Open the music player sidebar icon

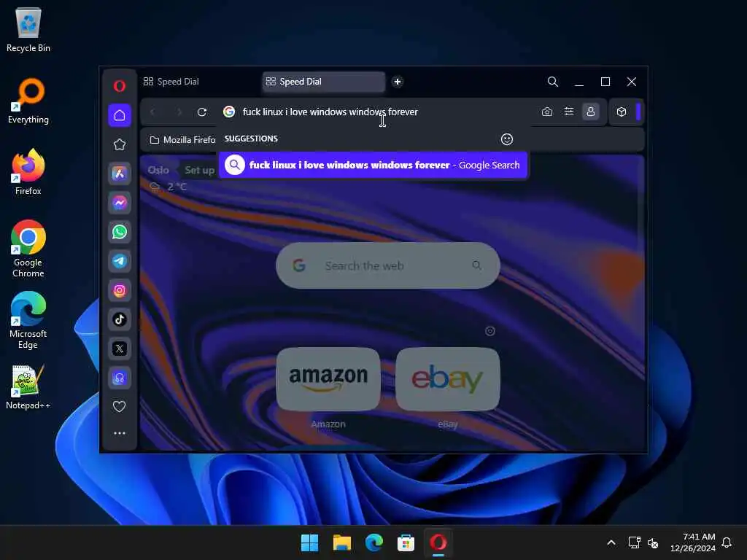pos(120,378)
